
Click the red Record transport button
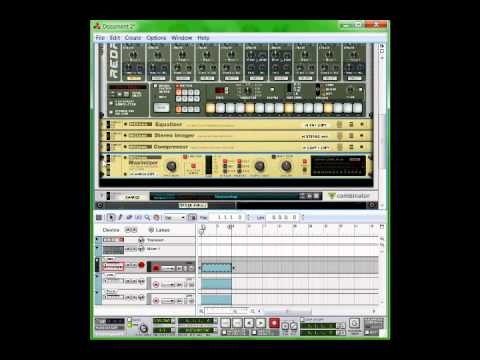[x=274, y=323]
